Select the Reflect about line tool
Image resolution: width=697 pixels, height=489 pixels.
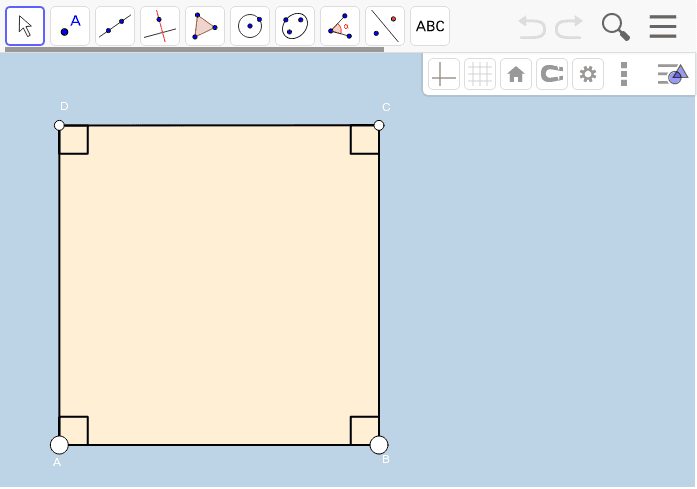point(385,26)
